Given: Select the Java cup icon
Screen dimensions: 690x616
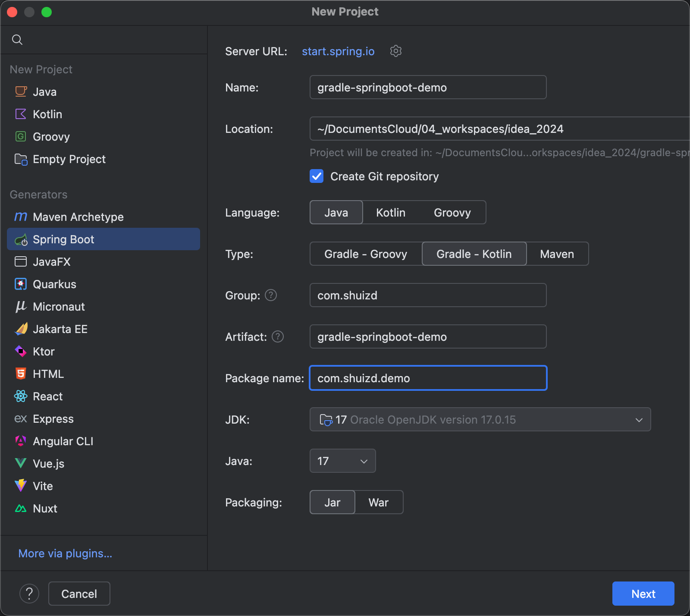Looking at the screenshot, I should click(21, 91).
